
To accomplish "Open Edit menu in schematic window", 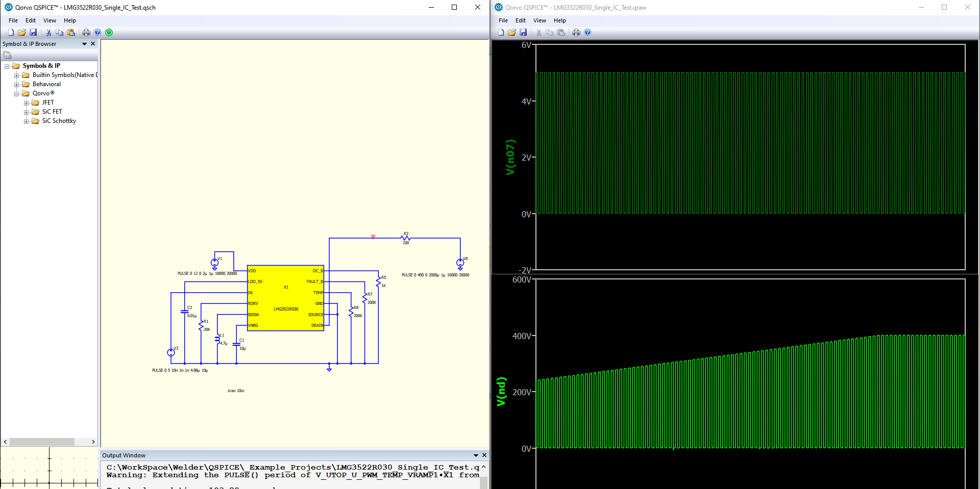I will (x=31, y=20).
